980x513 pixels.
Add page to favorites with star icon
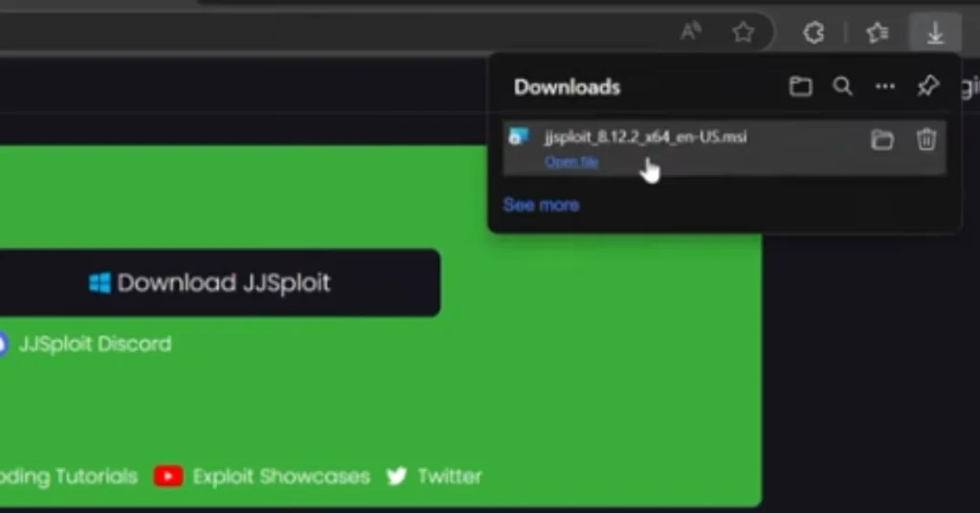point(743,32)
